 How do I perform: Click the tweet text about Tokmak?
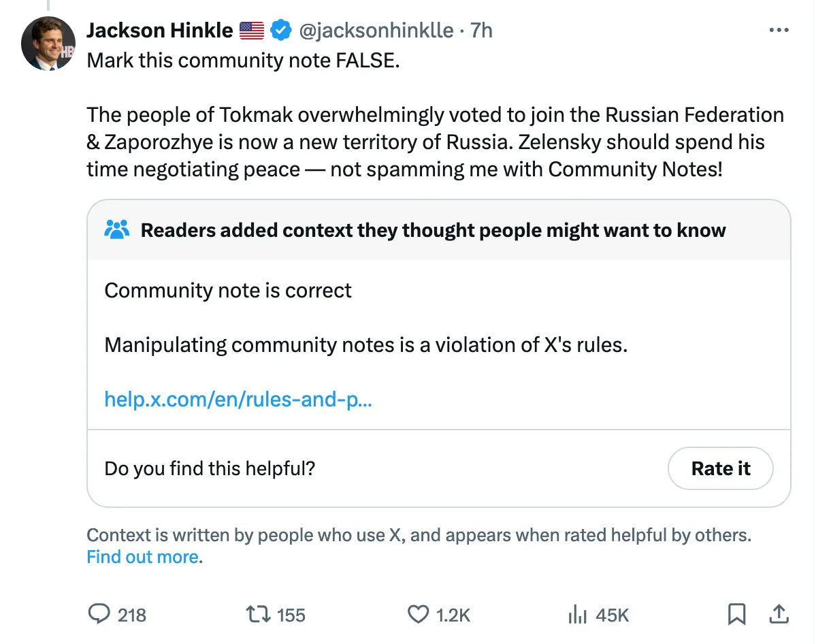(434, 142)
